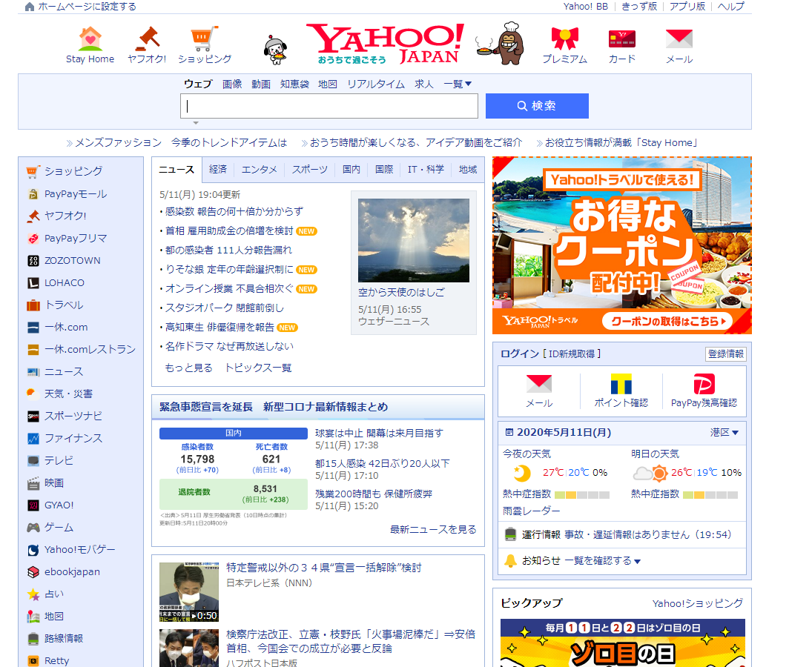Open the カード credit card icon
The image size is (812, 667).
pos(621,39)
